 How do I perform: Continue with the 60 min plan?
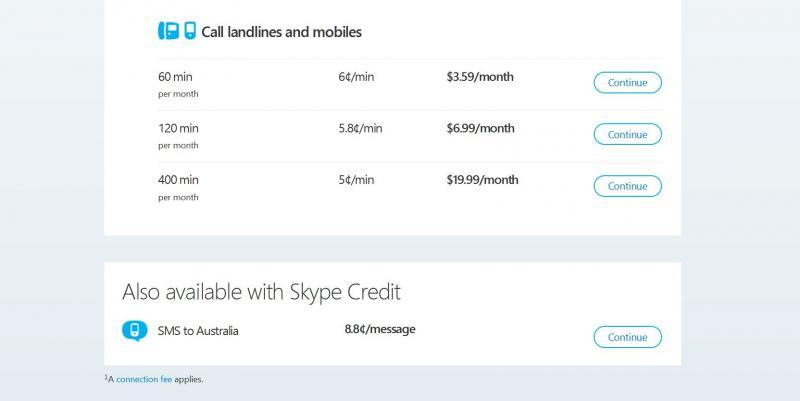628,83
